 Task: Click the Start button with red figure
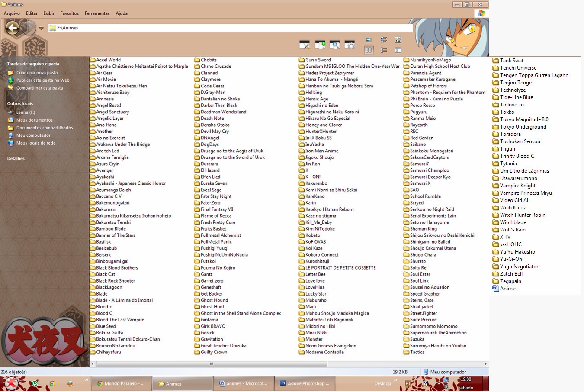click(11, 384)
